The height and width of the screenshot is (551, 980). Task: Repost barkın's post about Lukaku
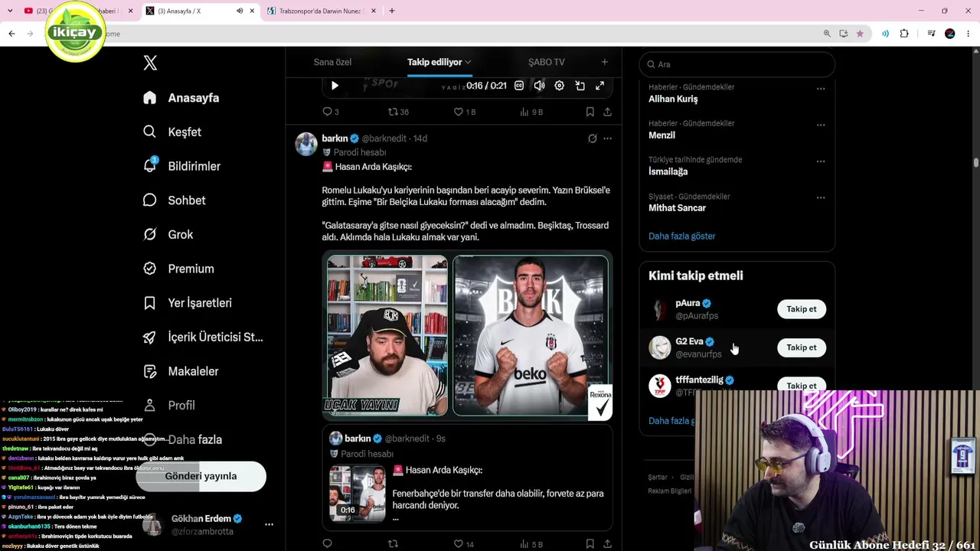click(393, 544)
